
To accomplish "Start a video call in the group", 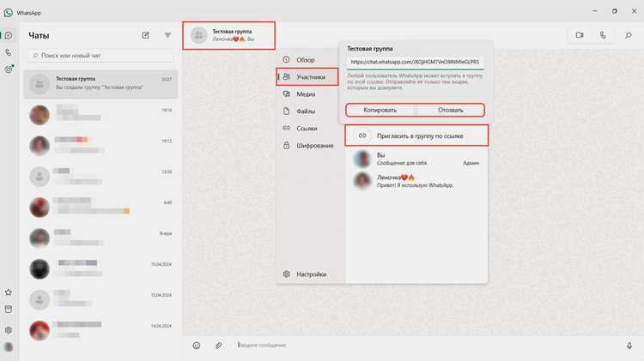I will [x=580, y=35].
